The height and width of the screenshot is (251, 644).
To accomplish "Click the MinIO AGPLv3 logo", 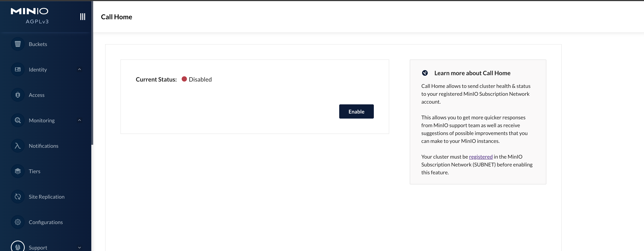I will point(30,15).
